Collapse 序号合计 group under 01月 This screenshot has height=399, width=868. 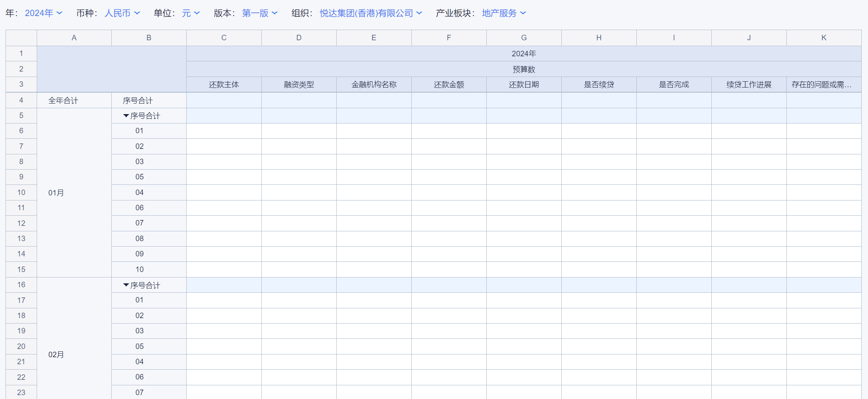tap(126, 116)
